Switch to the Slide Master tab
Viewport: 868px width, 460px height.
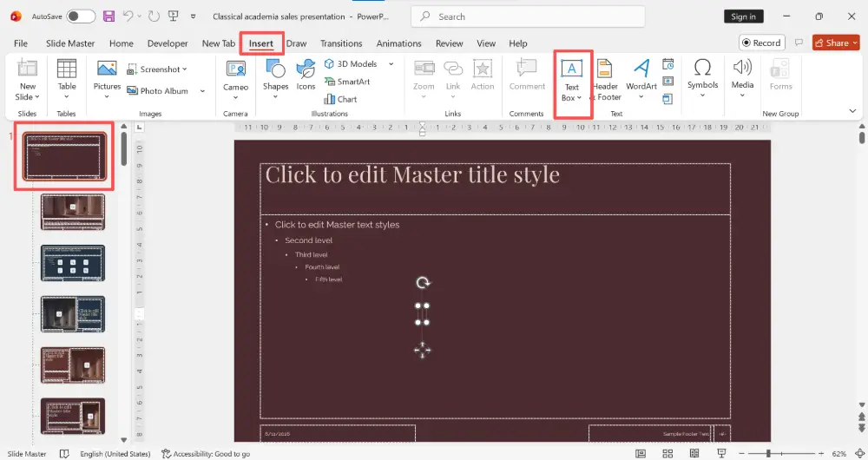pos(70,43)
